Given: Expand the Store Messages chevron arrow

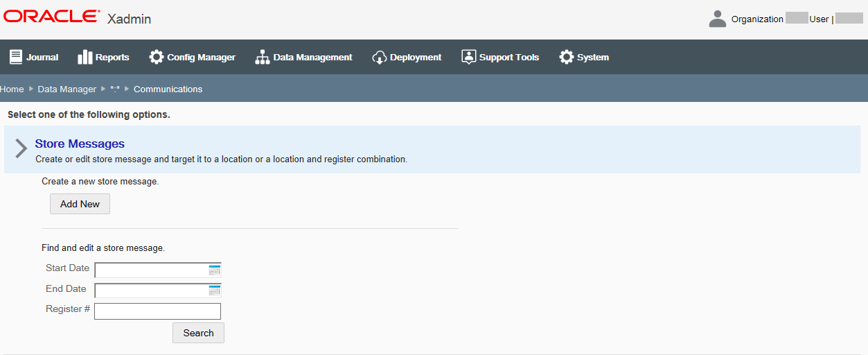Looking at the screenshot, I should (x=21, y=148).
